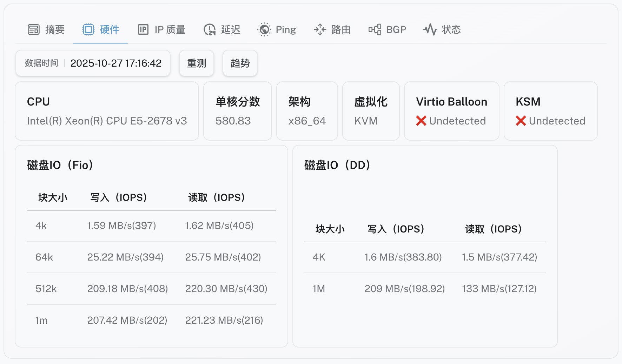The height and width of the screenshot is (364, 622).
Task: Open the 延迟 tab
Action: pos(222,29)
